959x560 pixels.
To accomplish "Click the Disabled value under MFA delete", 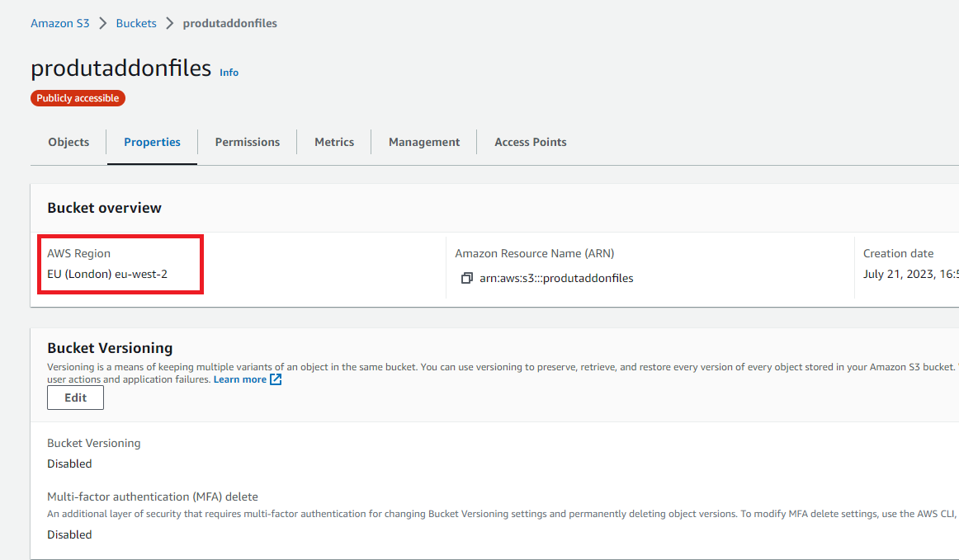I will pyautogui.click(x=69, y=534).
